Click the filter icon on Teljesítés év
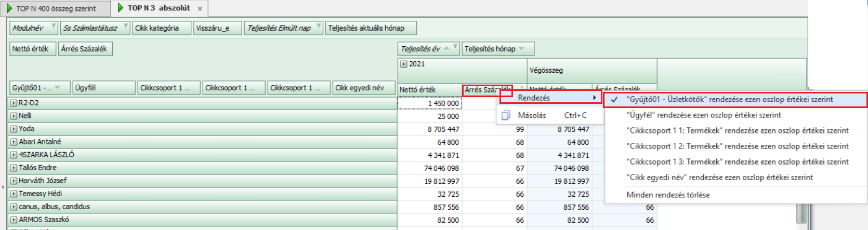This screenshot has width=868, height=230. click(x=455, y=47)
